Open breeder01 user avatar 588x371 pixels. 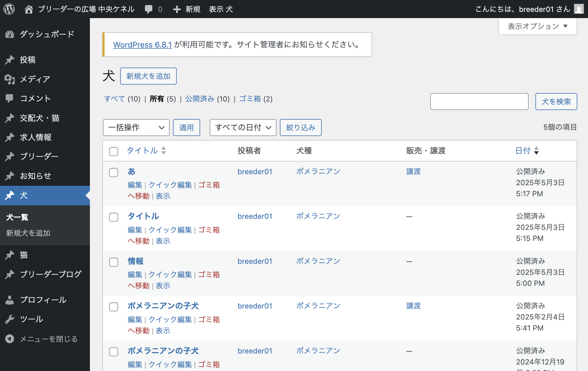579,9
